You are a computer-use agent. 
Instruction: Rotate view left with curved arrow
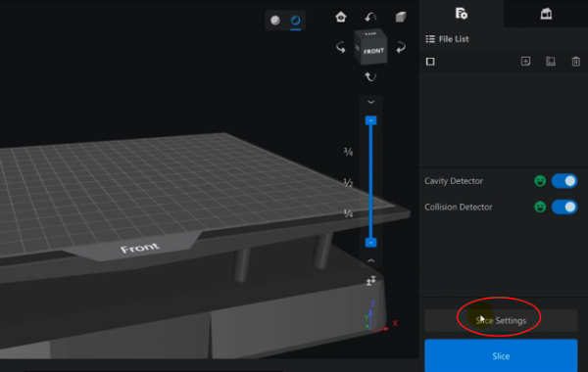coord(340,48)
